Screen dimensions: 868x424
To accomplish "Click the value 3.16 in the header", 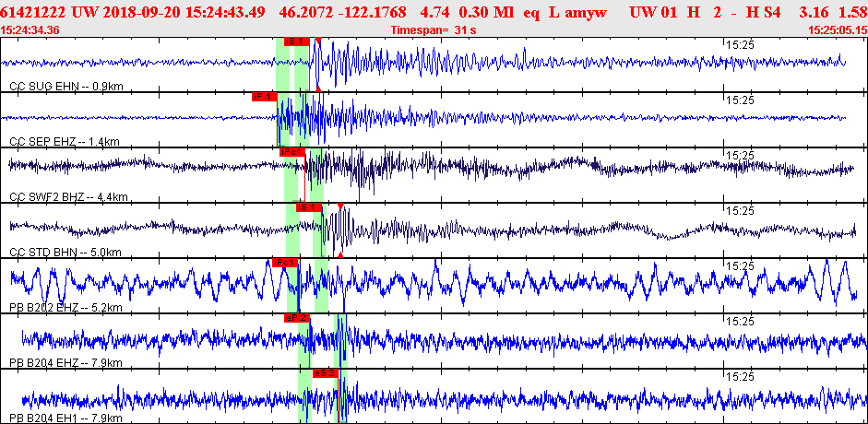I will [x=816, y=12].
